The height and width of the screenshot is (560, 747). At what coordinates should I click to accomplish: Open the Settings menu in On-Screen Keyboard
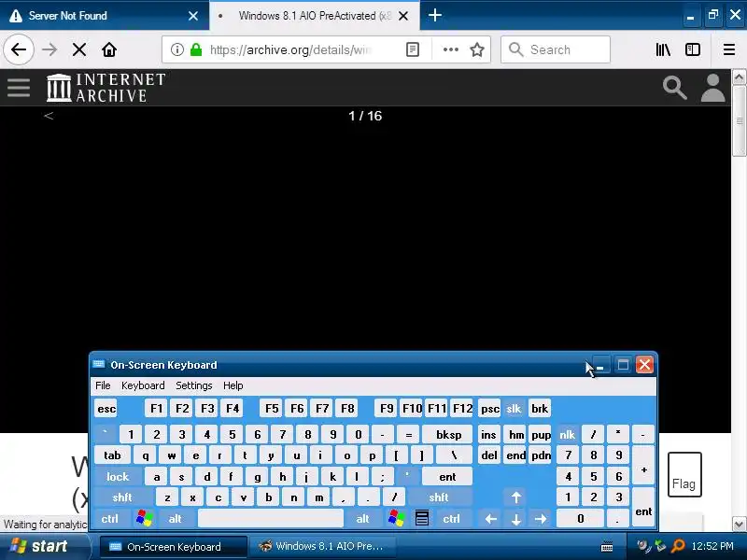pyautogui.click(x=194, y=385)
